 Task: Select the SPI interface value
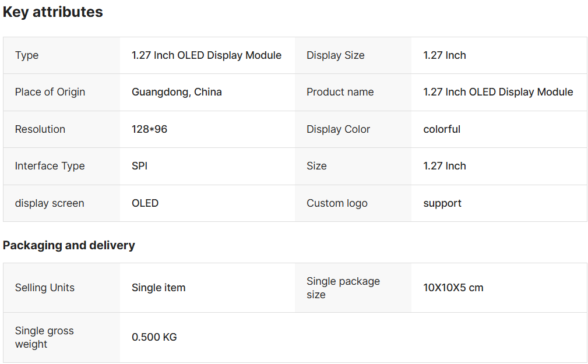[x=139, y=166]
